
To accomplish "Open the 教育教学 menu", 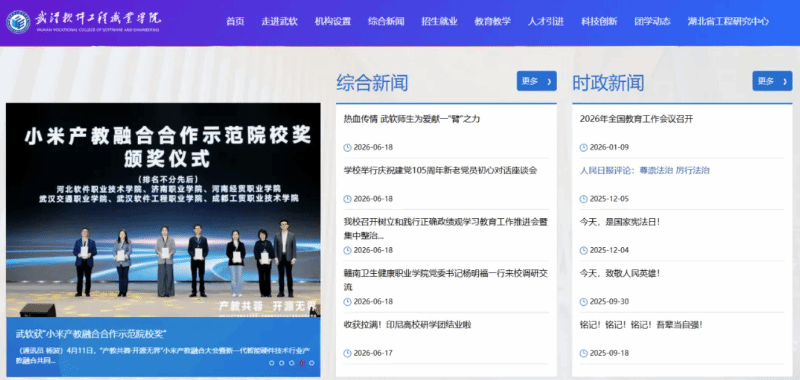I will coord(492,21).
